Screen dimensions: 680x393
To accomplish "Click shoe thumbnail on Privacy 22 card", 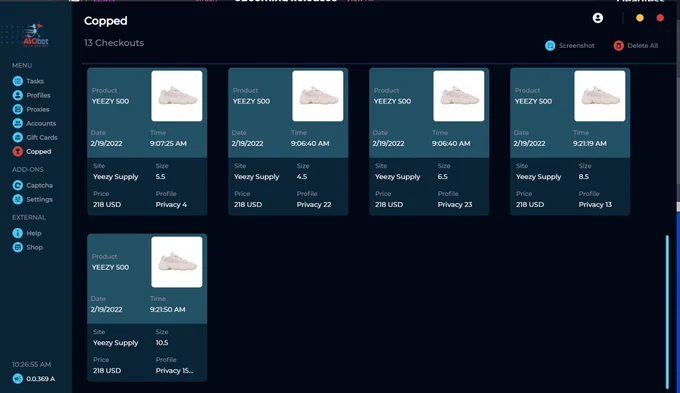I will (x=317, y=96).
